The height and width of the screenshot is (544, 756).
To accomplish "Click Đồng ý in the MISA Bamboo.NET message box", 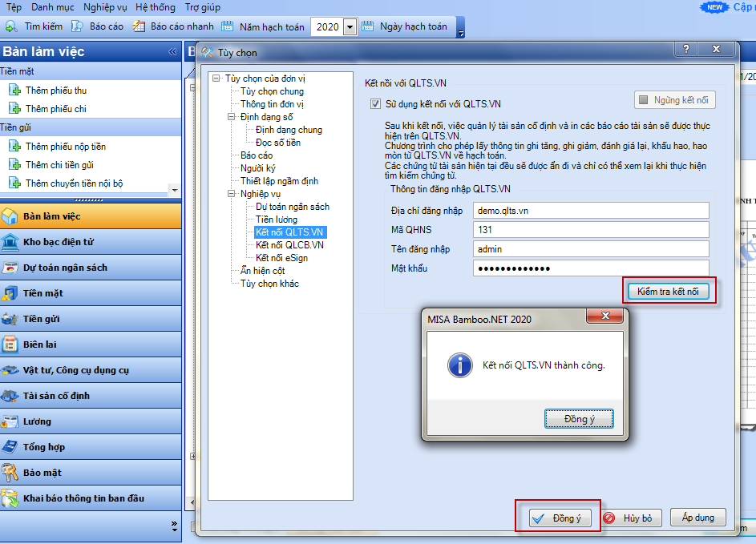I will click(x=579, y=419).
